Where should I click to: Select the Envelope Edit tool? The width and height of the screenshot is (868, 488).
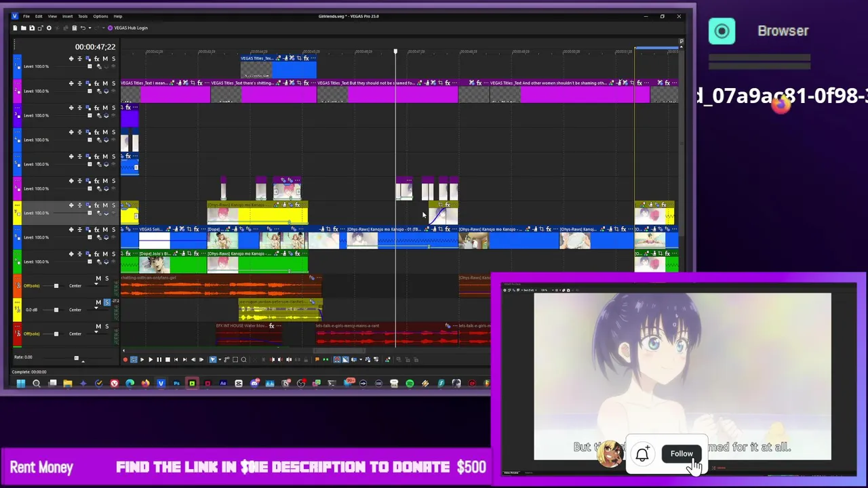click(x=226, y=360)
